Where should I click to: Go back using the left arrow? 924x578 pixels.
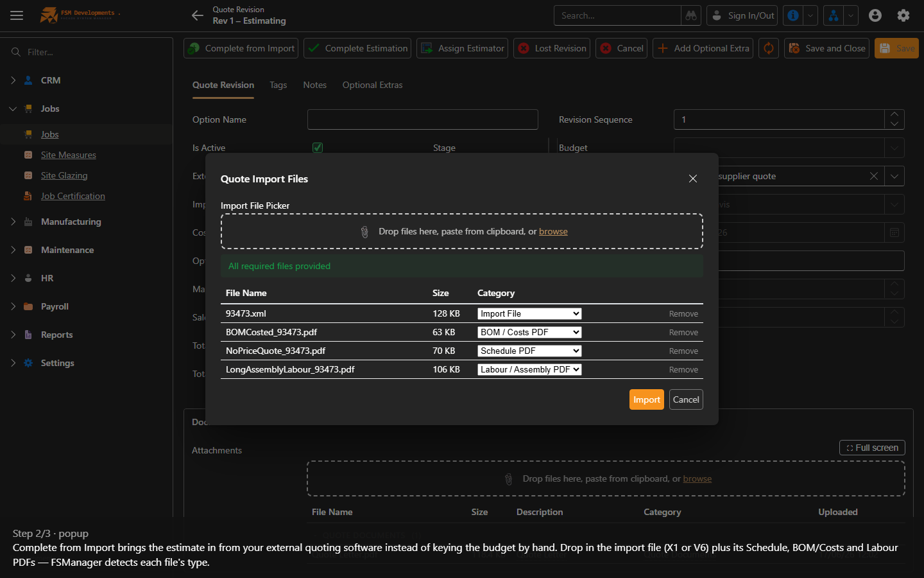pos(198,15)
